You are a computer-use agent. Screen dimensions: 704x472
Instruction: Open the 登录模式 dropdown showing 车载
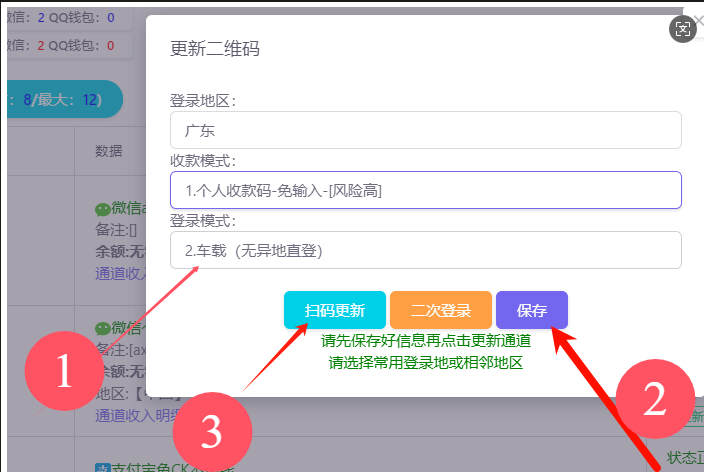tap(426, 250)
